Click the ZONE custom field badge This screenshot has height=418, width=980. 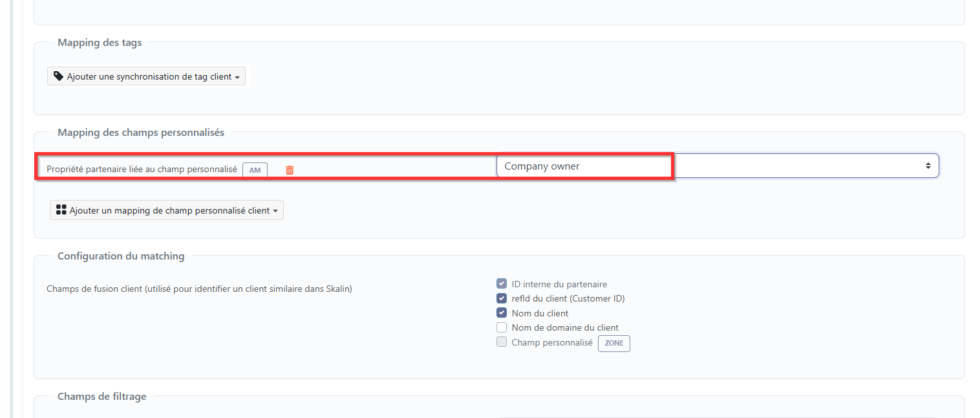[614, 343]
